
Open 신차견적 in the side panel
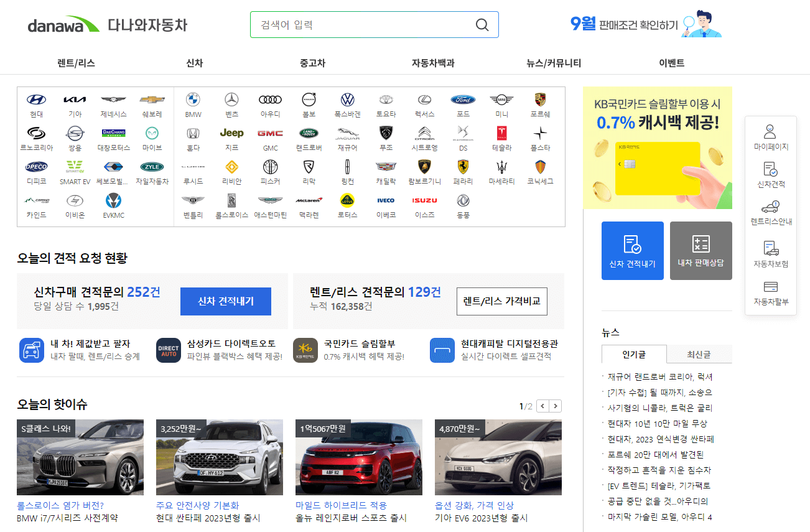(x=771, y=175)
